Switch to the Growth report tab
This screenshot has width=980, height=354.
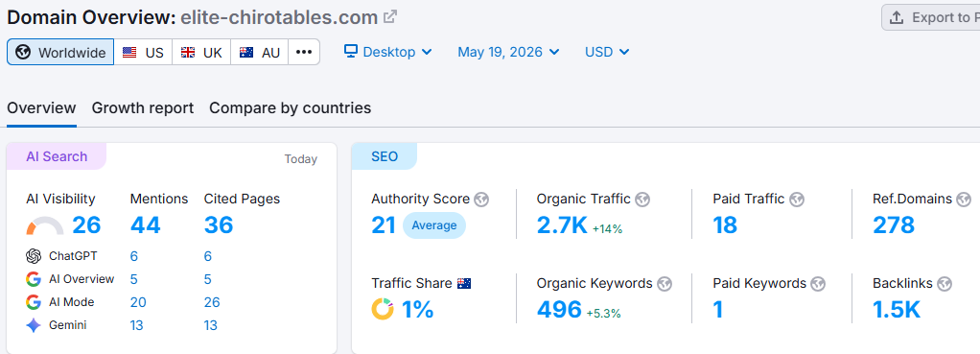pos(143,108)
